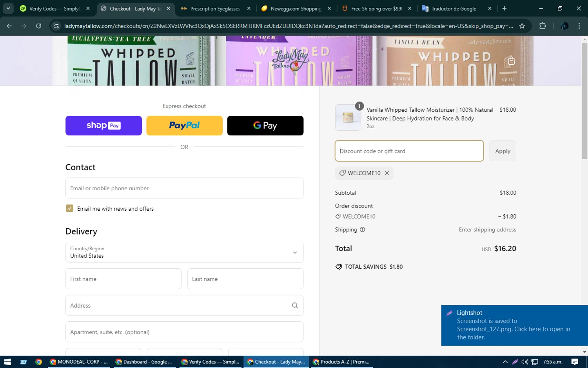Click the First name field
Viewport: 588px width, 368px height.
pyautogui.click(x=123, y=279)
